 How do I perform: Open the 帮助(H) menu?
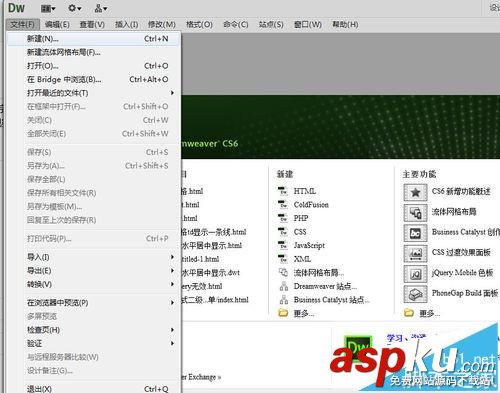[345, 24]
